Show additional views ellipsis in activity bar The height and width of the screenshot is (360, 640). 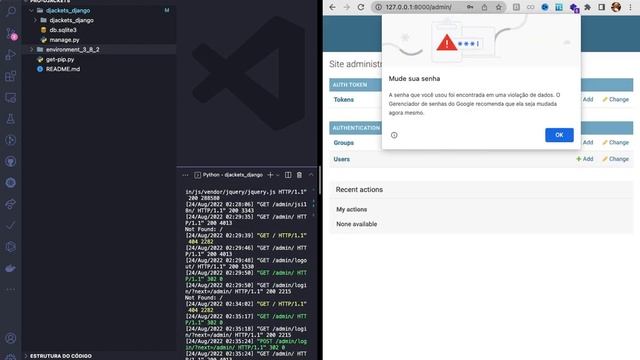pos(11,289)
